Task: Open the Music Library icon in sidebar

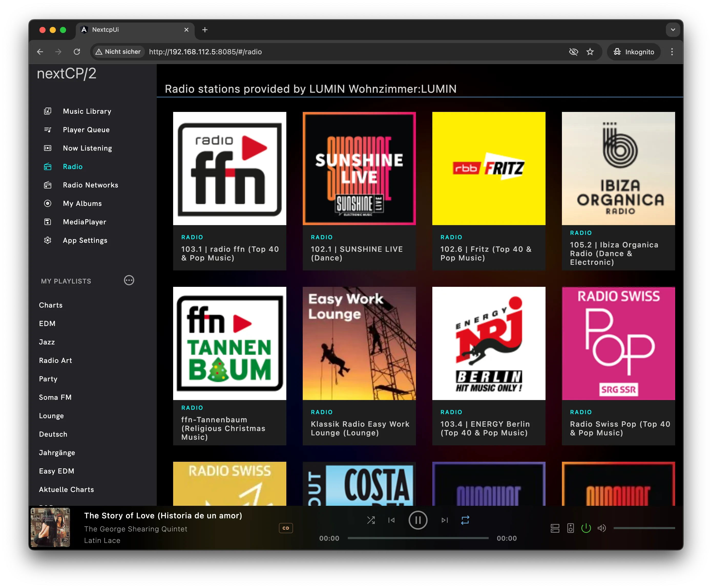Action: coord(48,111)
